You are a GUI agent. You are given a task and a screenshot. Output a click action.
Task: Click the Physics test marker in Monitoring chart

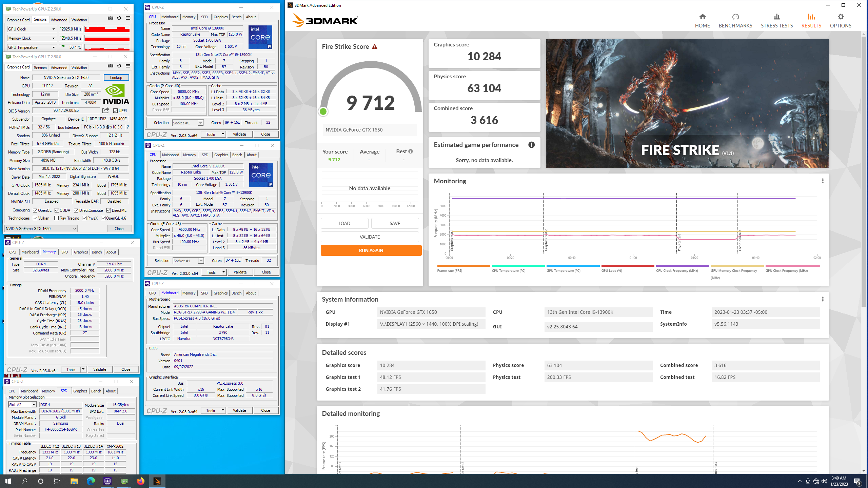[679, 242]
